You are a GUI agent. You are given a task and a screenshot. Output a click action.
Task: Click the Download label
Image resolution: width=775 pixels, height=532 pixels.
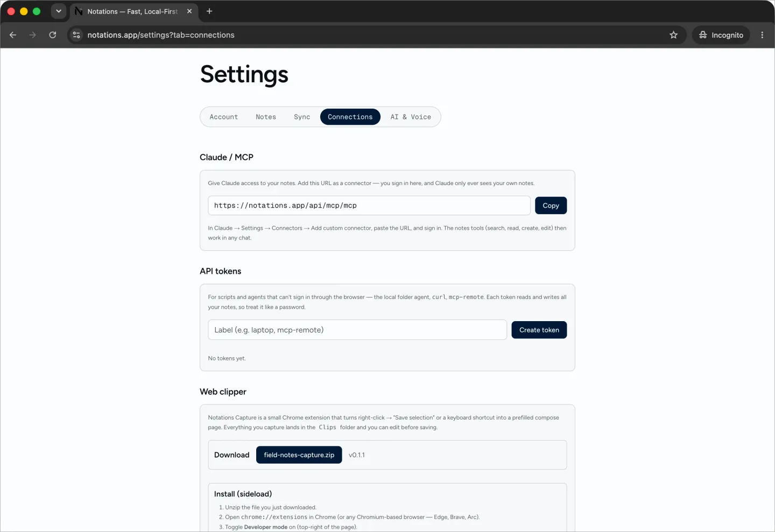pyautogui.click(x=232, y=455)
